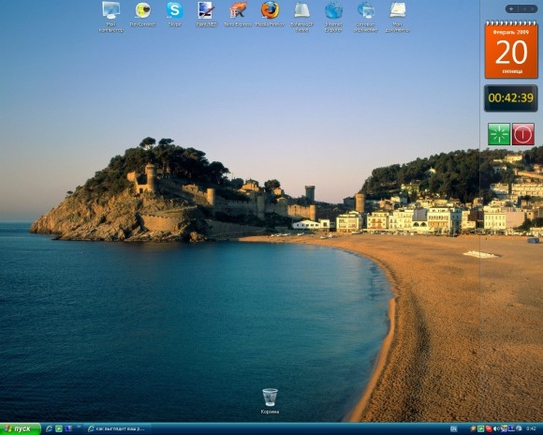Screen dimensions: 543x435
Task: Launch Internet Explorer desktop icon
Action: pos(333,17)
